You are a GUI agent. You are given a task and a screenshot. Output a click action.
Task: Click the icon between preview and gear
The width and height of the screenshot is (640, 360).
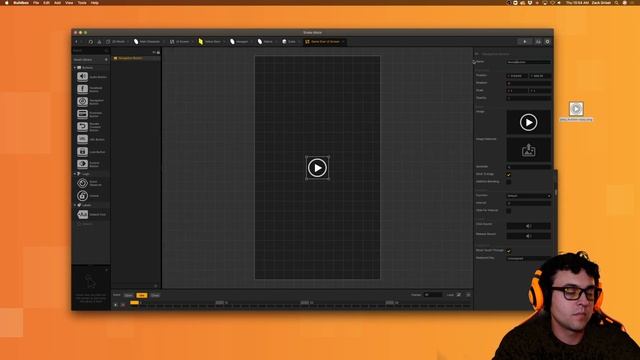pos(538,42)
